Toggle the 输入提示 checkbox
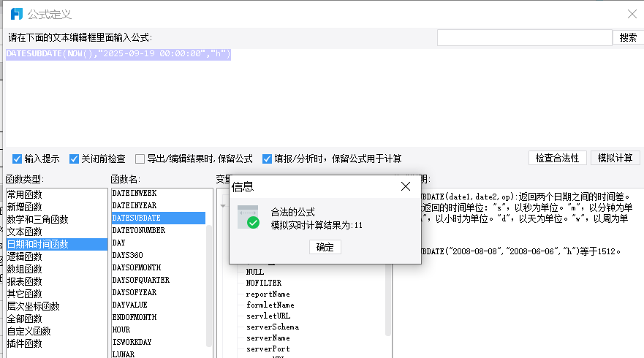The image size is (644, 358). 17,159
